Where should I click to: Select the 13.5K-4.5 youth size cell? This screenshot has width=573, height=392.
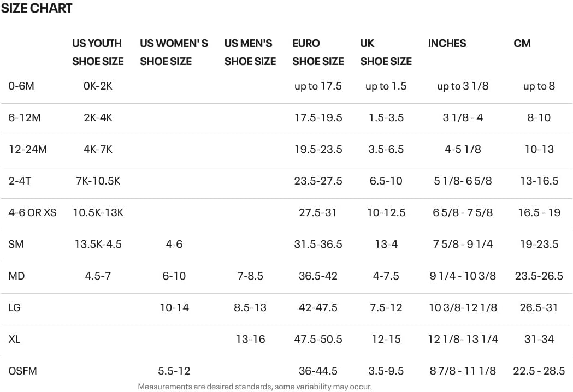[x=98, y=244]
